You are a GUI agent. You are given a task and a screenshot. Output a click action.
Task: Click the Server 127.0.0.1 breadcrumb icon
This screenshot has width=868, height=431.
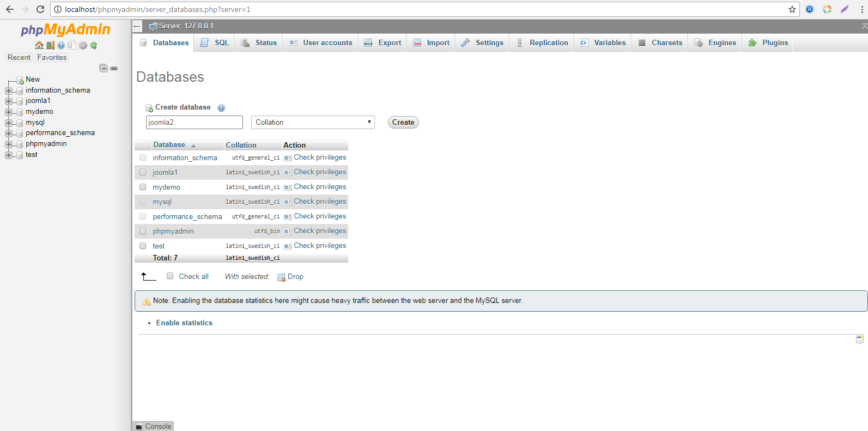point(154,26)
